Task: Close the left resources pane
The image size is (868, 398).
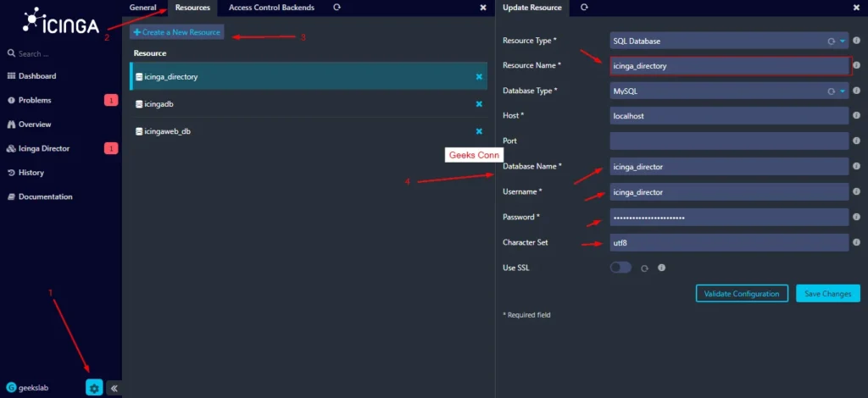Action: [482, 8]
